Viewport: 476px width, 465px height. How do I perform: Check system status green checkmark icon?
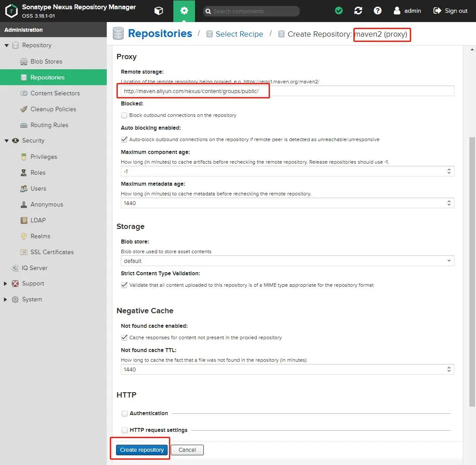point(338,11)
